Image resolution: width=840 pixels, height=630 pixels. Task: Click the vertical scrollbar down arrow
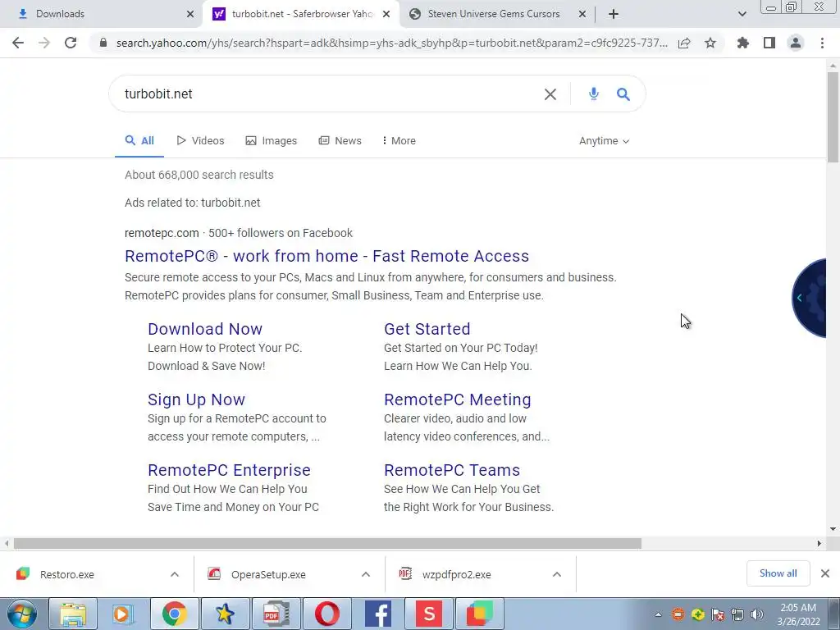[833, 529]
